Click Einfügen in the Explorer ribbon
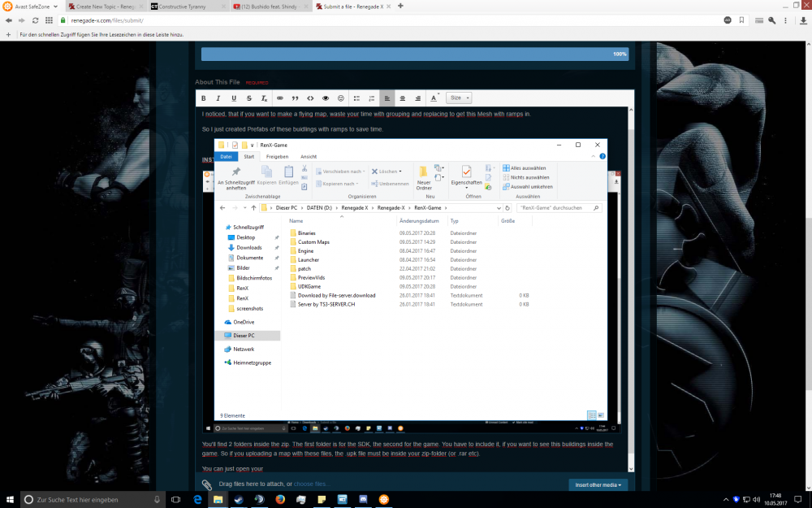The height and width of the screenshot is (508, 812). click(288, 176)
